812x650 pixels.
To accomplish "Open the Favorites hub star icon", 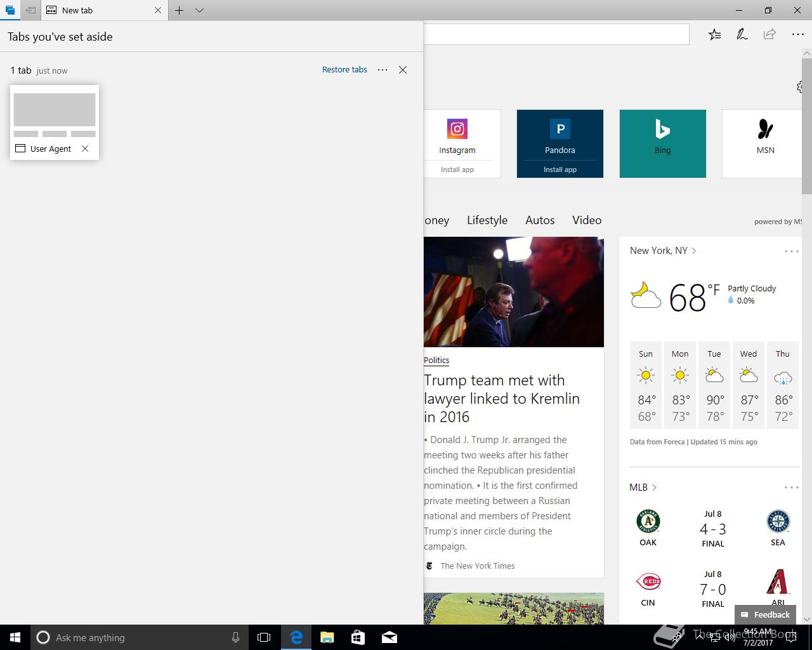I will point(714,34).
